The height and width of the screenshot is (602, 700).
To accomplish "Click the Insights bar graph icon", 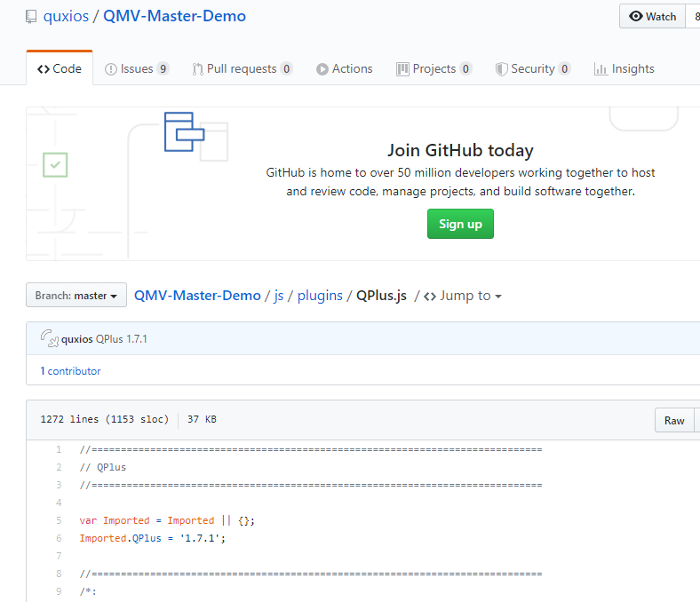I will tap(601, 69).
